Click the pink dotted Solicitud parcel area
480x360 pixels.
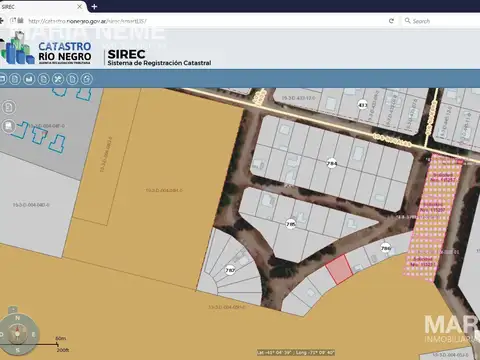tap(432, 217)
